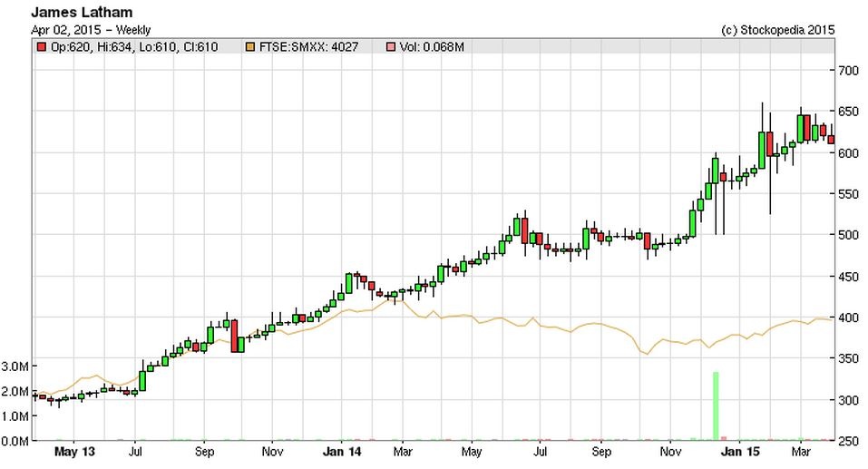Viewport: 868px width, 469px height.
Task: Click the 1.0M volume axis label
Action: coord(15,416)
